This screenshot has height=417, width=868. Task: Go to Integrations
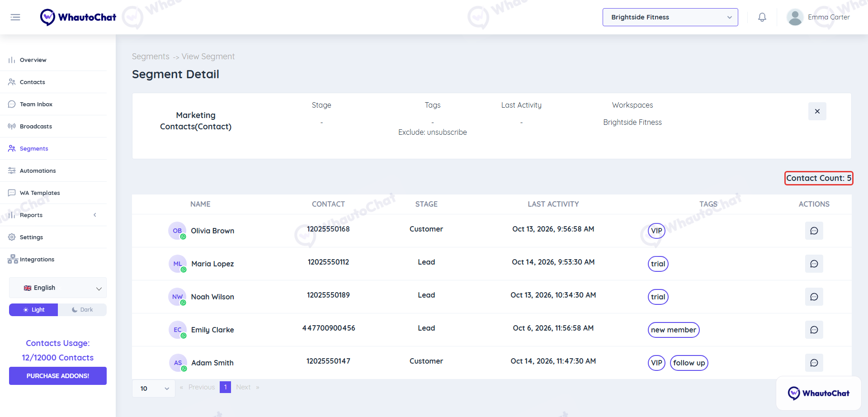pyautogui.click(x=53, y=259)
